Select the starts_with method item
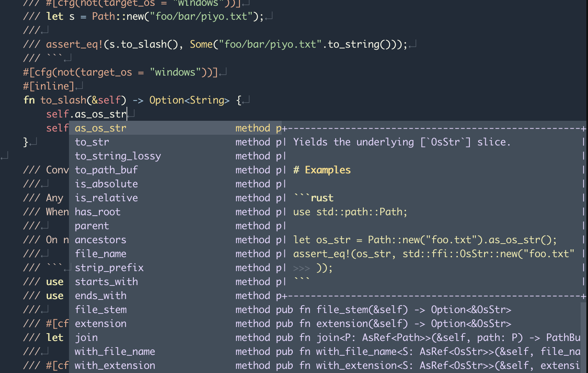588x373 pixels. point(106,281)
